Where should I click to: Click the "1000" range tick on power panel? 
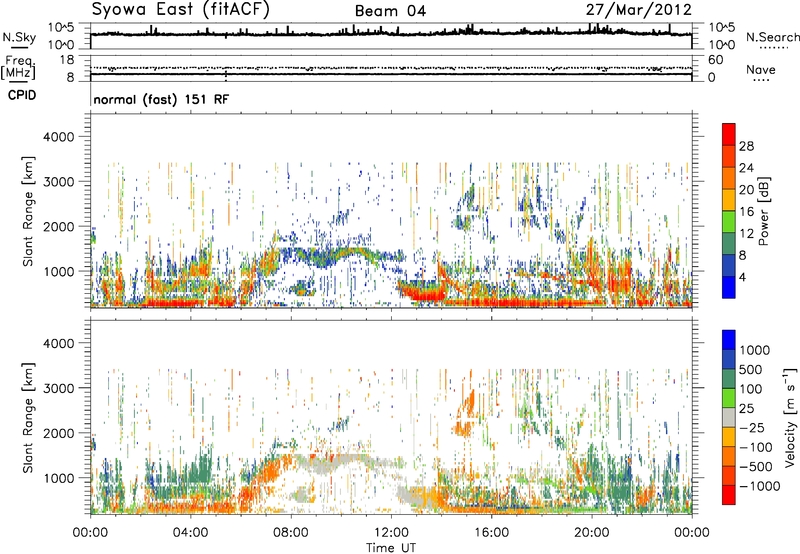pyautogui.click(x=58, y=271)
